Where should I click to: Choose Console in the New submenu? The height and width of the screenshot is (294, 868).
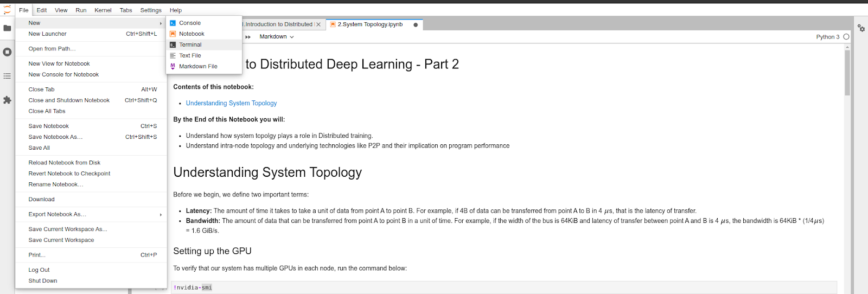point(190,23)
